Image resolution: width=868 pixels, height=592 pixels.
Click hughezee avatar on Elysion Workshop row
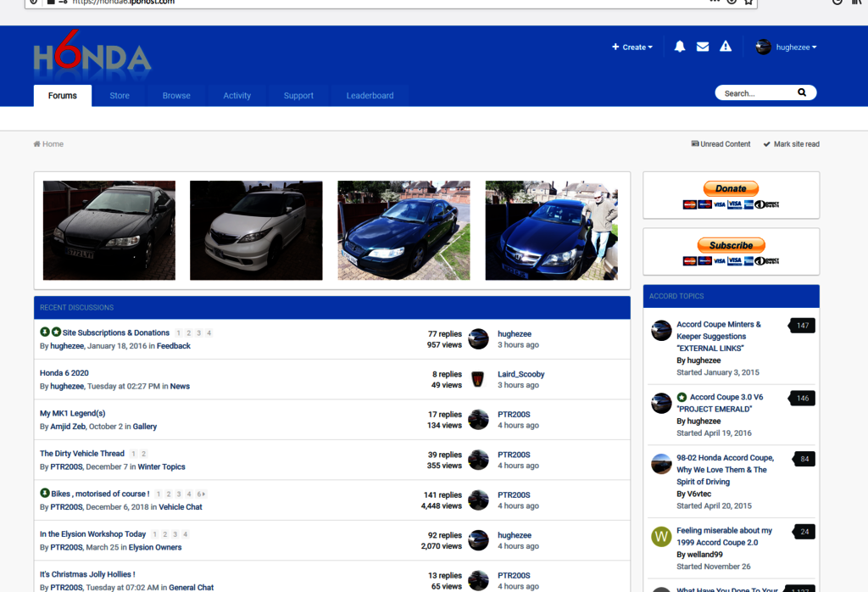(x=478, y=540)
